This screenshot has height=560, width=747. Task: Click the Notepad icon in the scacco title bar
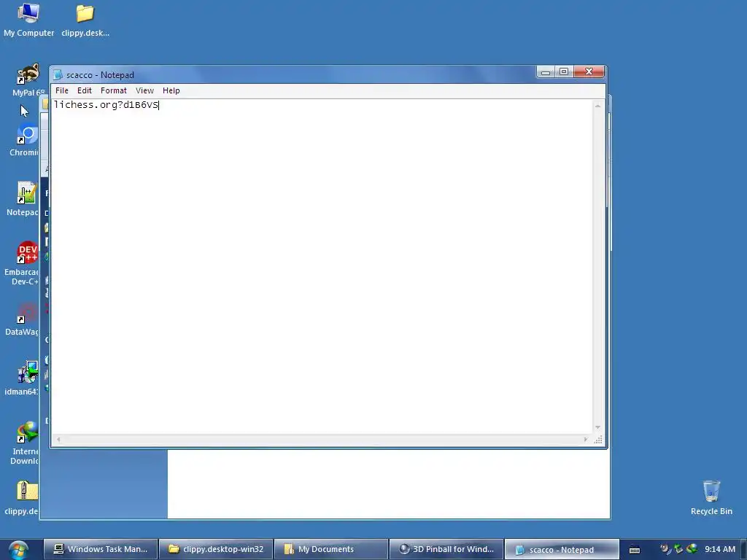point(58,75)
